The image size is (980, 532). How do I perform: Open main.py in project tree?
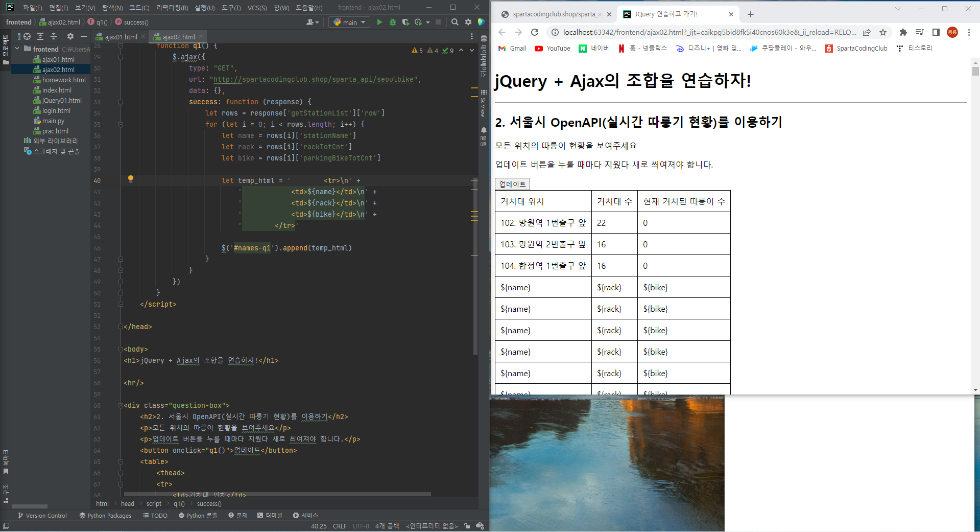click(50, 121)
